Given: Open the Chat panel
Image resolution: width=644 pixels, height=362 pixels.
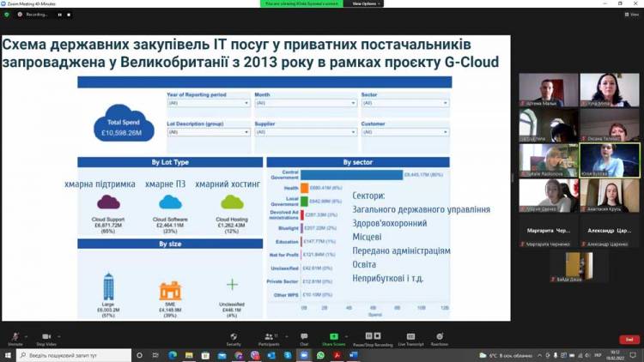Looking at the screenshot, I should pyautogui.click(x=304, y=337).
